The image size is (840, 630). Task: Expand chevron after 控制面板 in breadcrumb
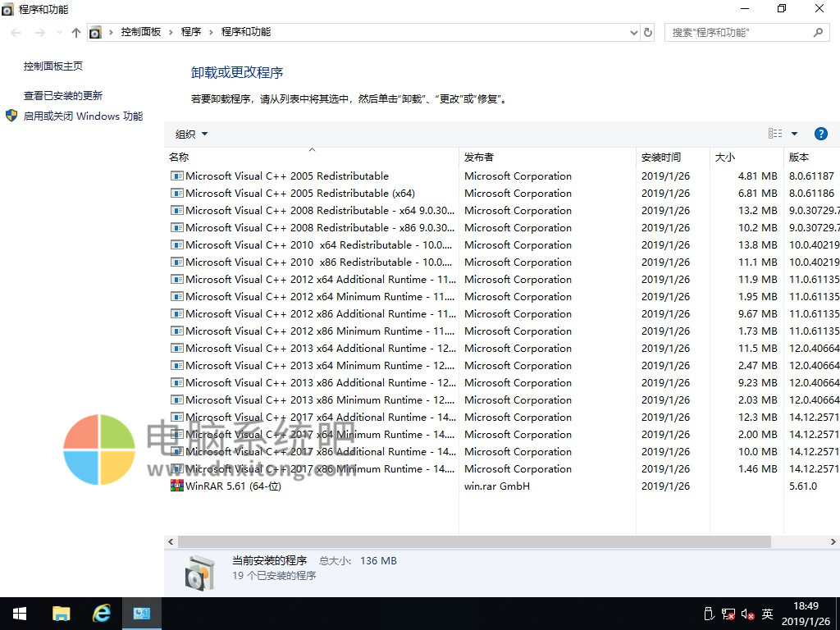171,32
